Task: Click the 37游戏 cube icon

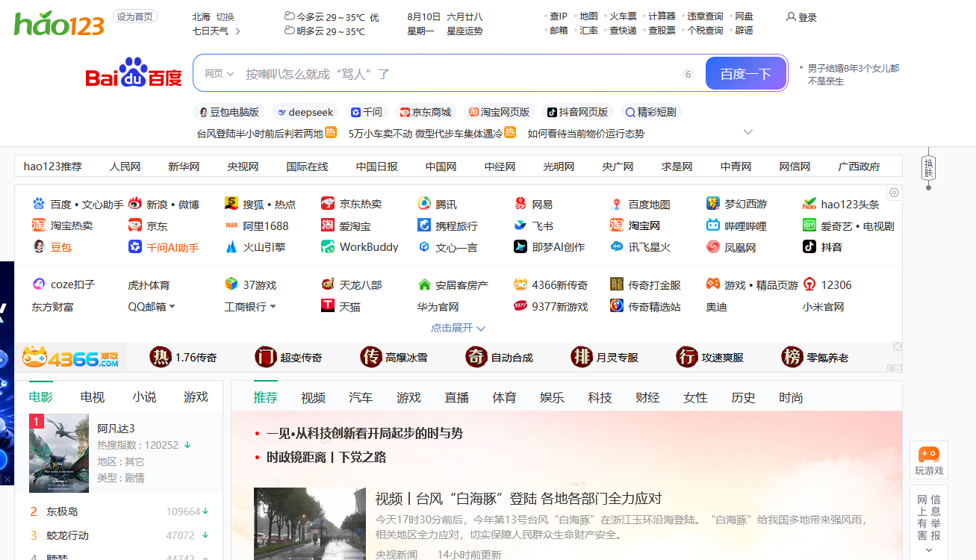Action: (x=231, y=284)
